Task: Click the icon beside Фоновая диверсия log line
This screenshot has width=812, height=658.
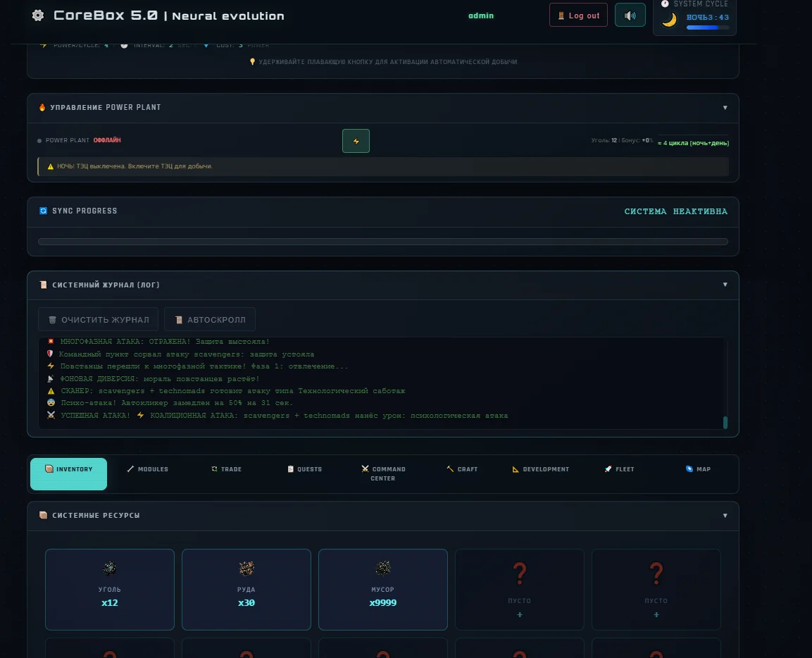Action: click(51, 378)
